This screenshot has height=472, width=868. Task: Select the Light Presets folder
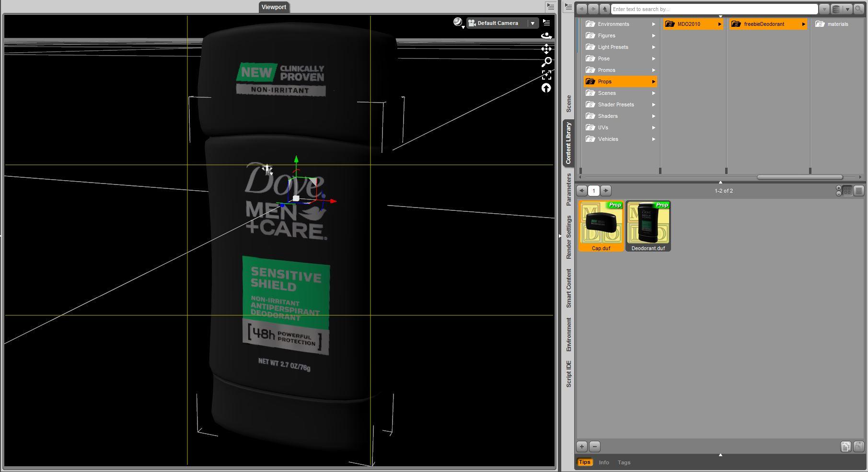620,47
